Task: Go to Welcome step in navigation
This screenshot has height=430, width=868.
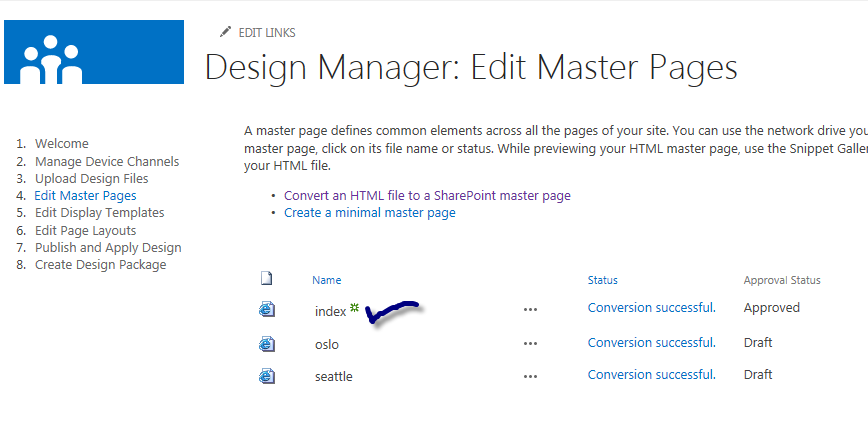Action: (x=61, y=144)
